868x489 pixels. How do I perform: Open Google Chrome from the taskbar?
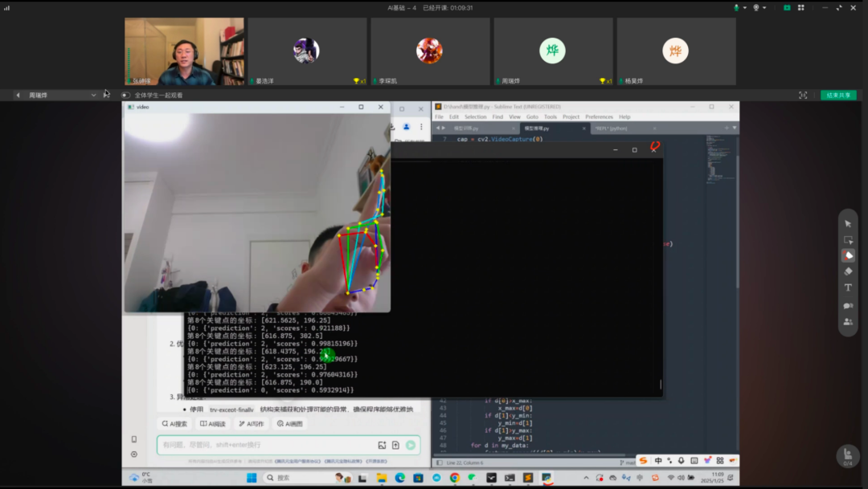(454, 478)
